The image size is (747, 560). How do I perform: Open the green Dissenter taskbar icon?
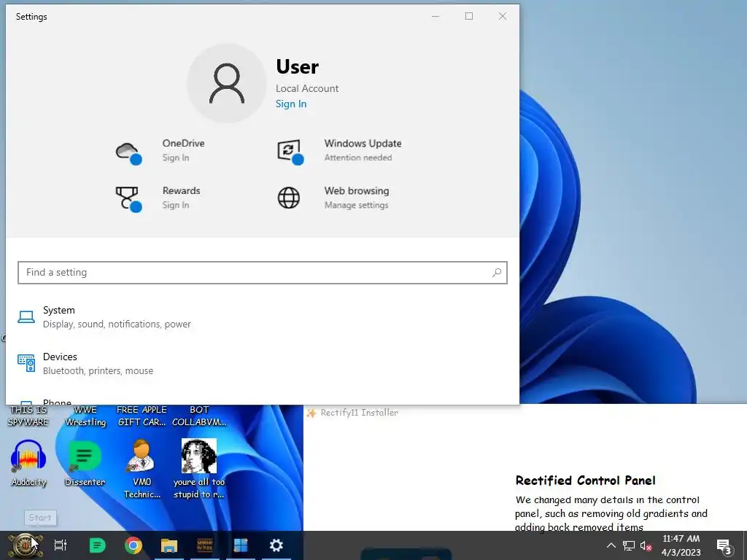click(97, 545)
